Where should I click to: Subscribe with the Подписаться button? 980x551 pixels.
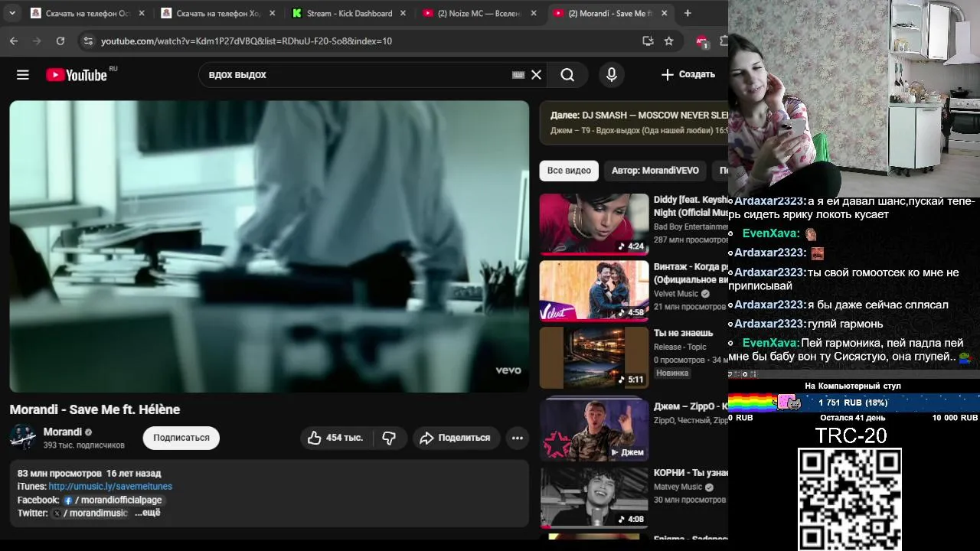[x=181, y=438]
